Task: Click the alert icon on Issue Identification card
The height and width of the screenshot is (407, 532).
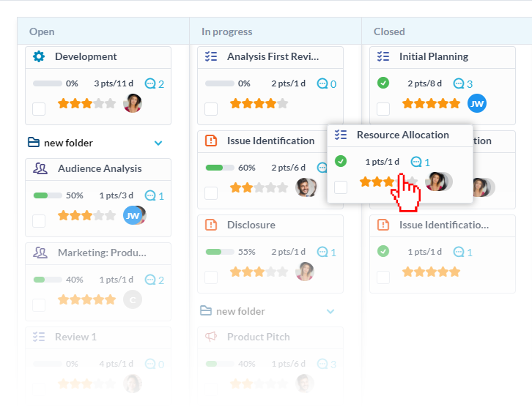Action: pos(212,141)
